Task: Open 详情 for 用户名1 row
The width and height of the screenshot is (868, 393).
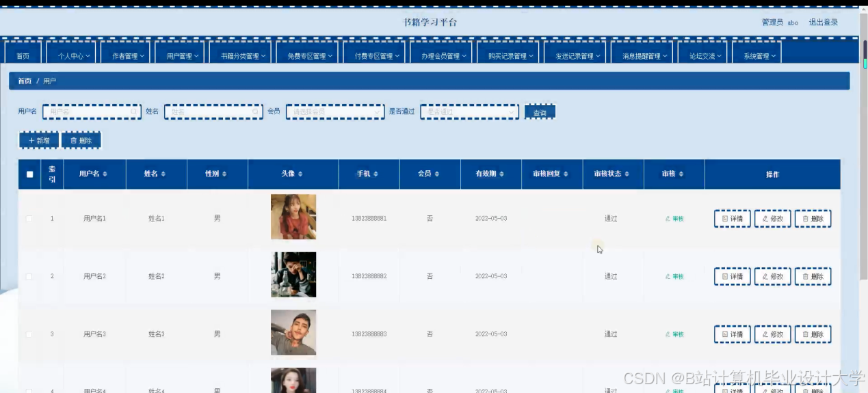Action: 733,219
